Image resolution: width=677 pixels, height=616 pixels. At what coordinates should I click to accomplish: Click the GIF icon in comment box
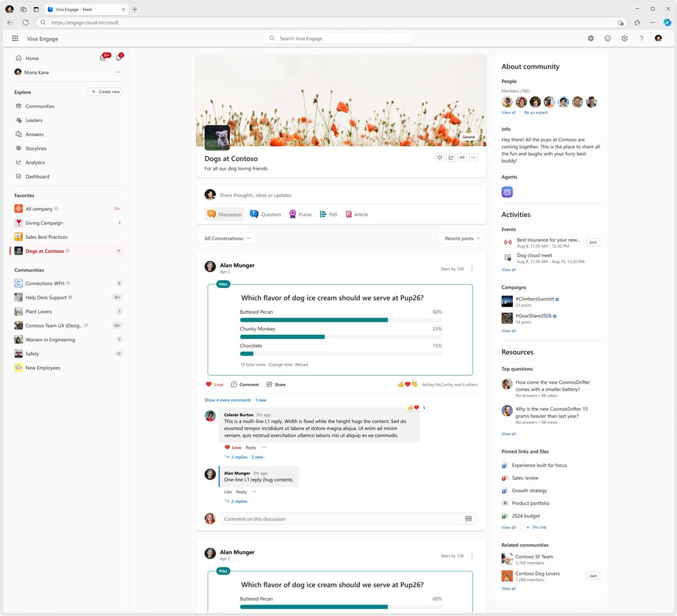[x=468, y=519]
